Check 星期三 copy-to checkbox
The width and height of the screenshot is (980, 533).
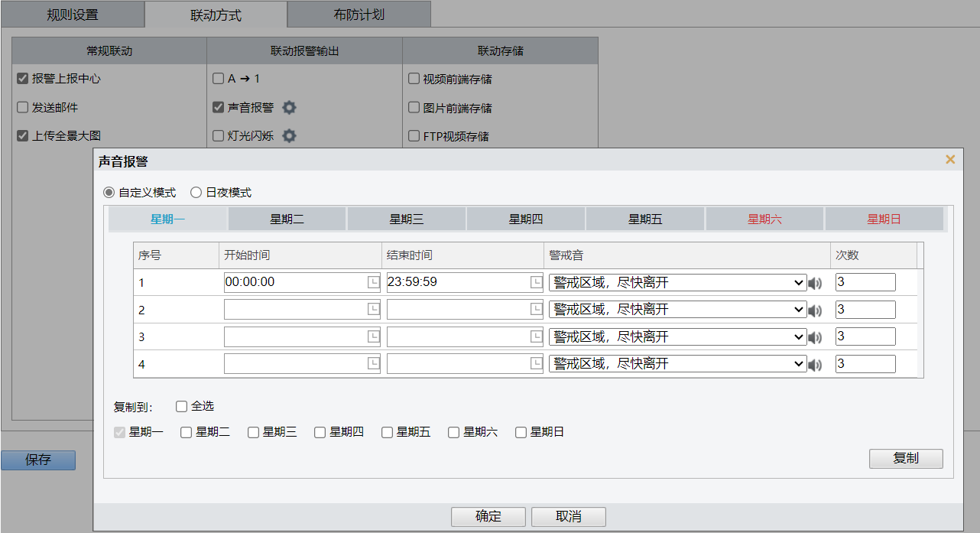[253, 432]
